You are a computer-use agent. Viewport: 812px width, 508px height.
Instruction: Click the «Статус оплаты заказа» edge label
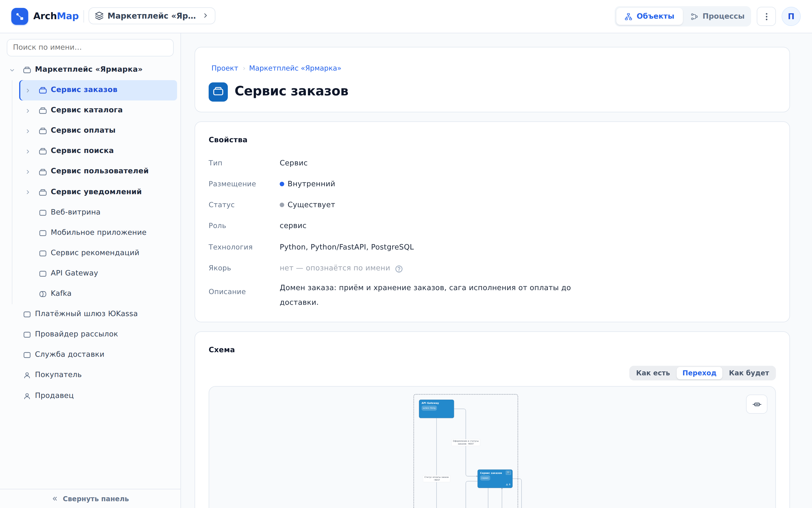coord(436,478)
